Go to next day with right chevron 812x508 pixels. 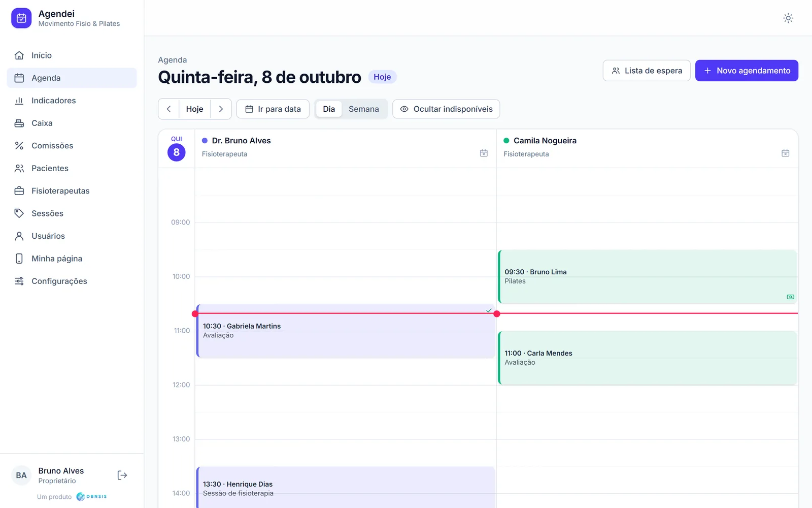pos(221,109)
